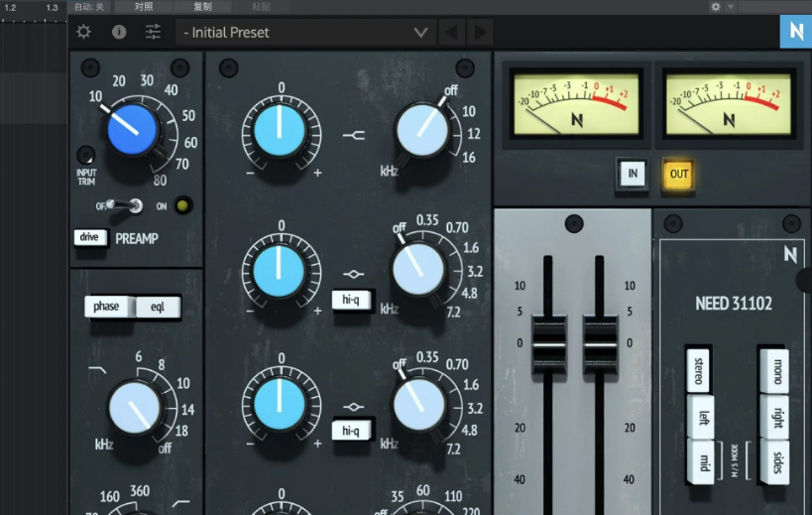This screenshot has width=812, height=515.
Task: Select the 对照 compare menu item
Action: [x=144, y=7]
